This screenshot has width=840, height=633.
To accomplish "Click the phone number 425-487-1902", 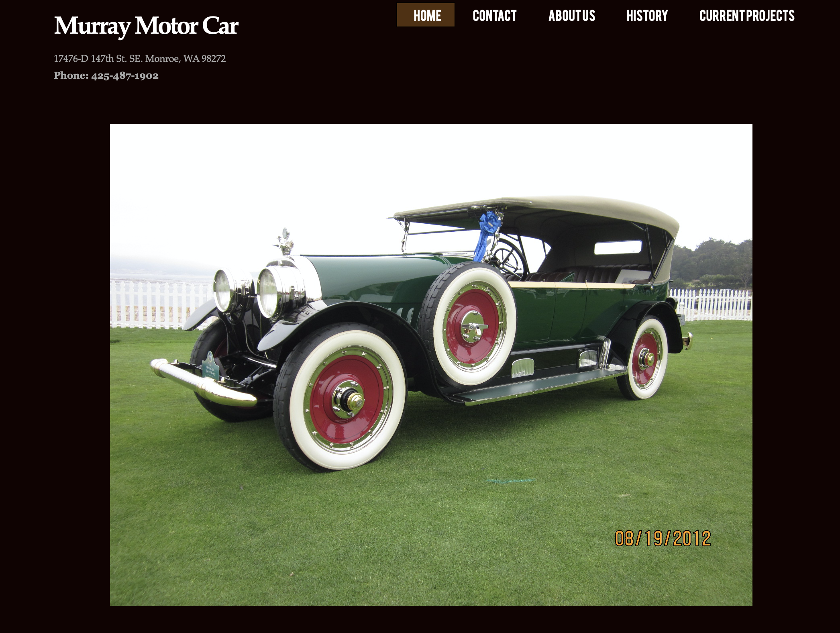I will tap(125, 76).
